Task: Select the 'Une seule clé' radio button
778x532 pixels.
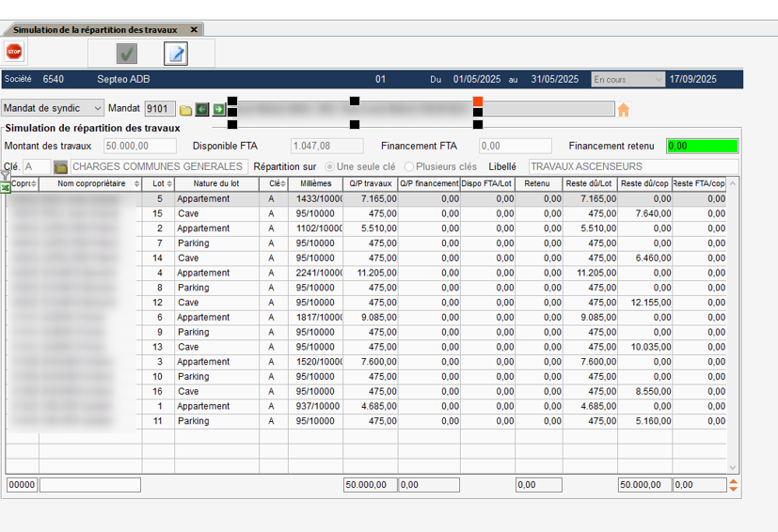Action: point(328,166)
